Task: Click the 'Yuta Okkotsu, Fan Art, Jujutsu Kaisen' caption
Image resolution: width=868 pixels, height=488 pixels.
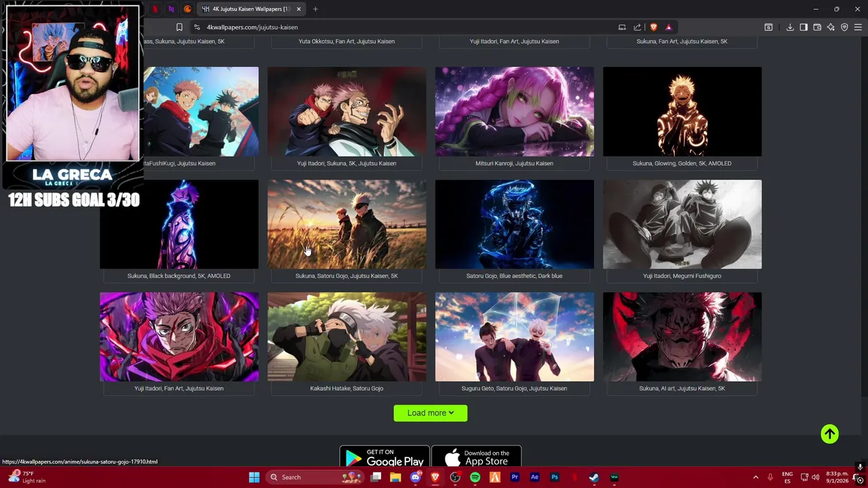Action: [x=347, y=41]
